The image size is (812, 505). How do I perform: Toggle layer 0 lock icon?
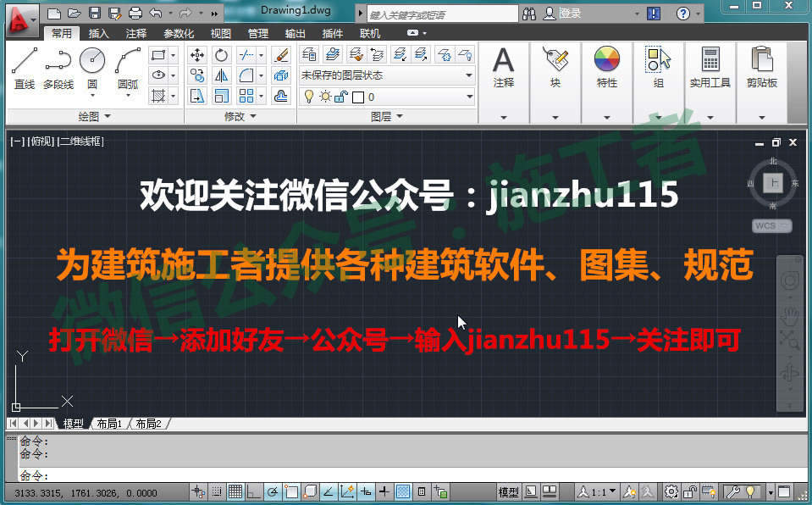click(340, 97)
